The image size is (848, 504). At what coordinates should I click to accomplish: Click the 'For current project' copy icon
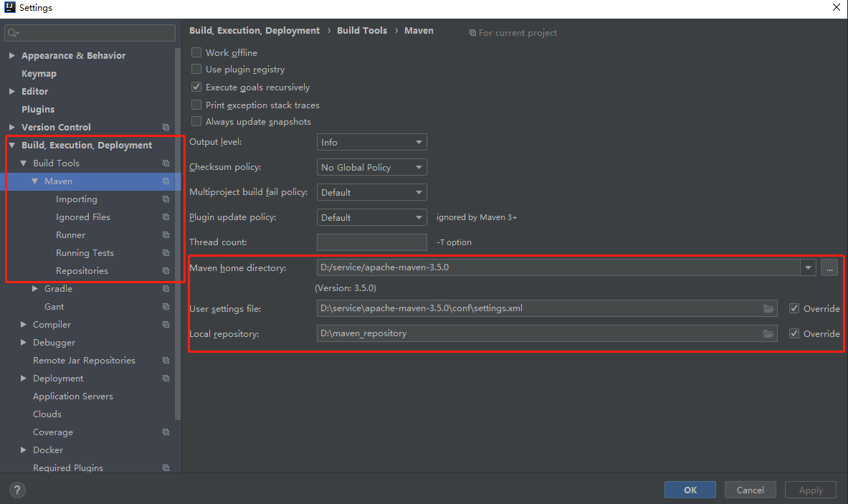coord(472,33)
